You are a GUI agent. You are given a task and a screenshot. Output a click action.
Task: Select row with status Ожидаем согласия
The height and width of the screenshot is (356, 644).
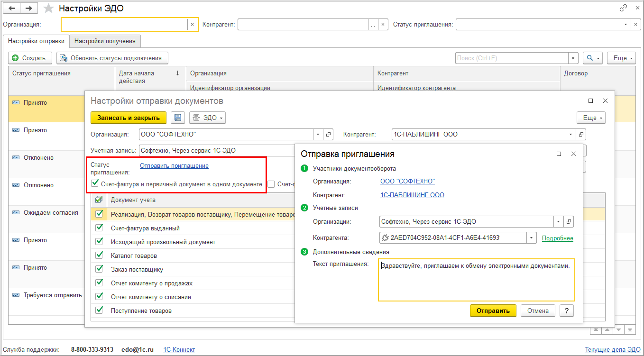tap(46, 219)
